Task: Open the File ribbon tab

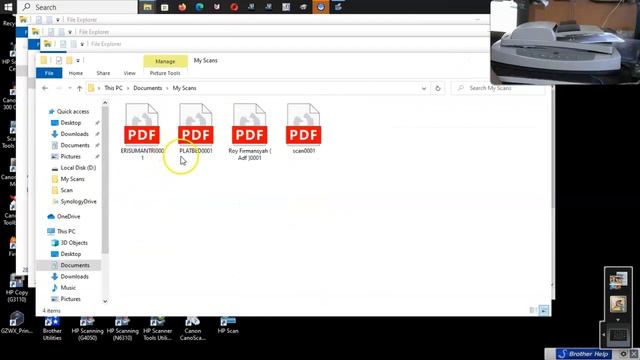Action: point(49,73)
